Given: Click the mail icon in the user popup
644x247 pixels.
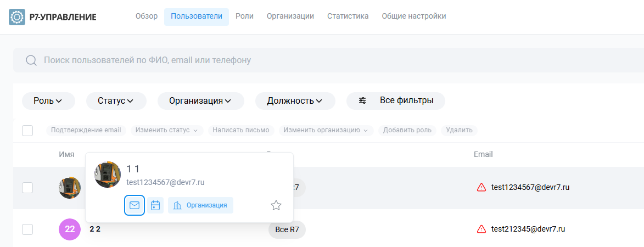Looking at the screenshot, I should tap(135, 205).
